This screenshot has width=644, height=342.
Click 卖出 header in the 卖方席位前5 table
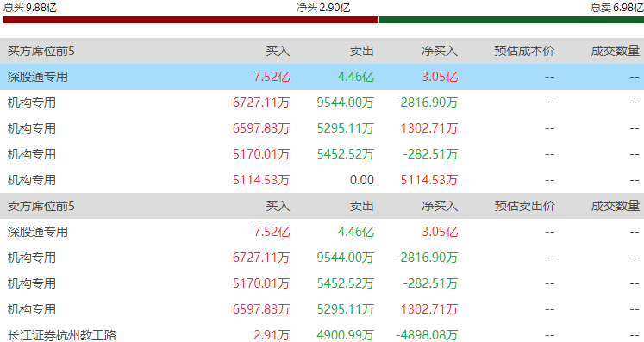coord(362,206)
